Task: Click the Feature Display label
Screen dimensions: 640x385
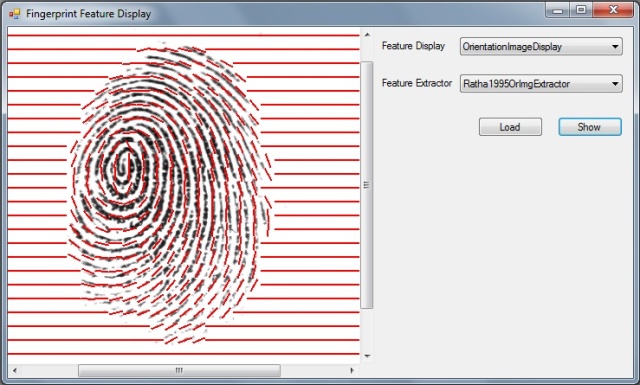Action: pyautogui.click(x=413, y=46)
